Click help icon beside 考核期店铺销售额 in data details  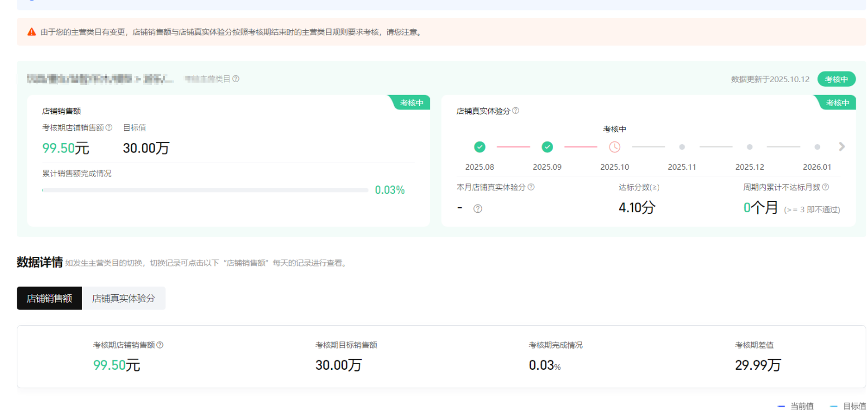tap(160, 345)
